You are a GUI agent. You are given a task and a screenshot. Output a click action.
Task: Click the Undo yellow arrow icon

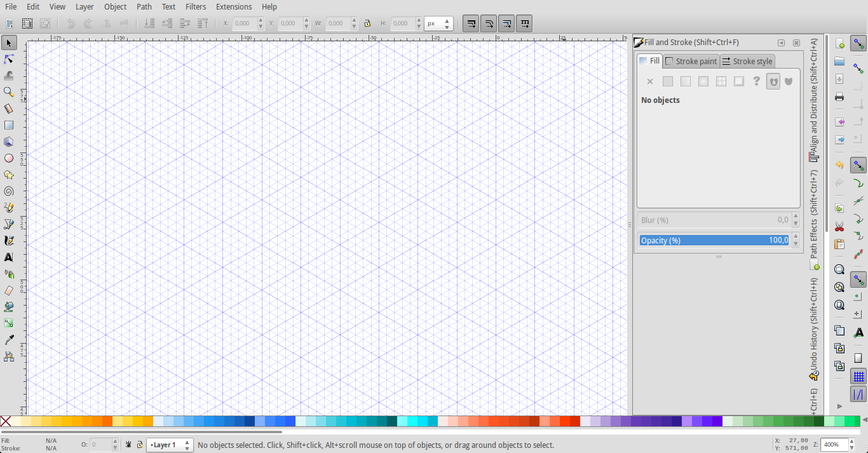coord(839,165)
